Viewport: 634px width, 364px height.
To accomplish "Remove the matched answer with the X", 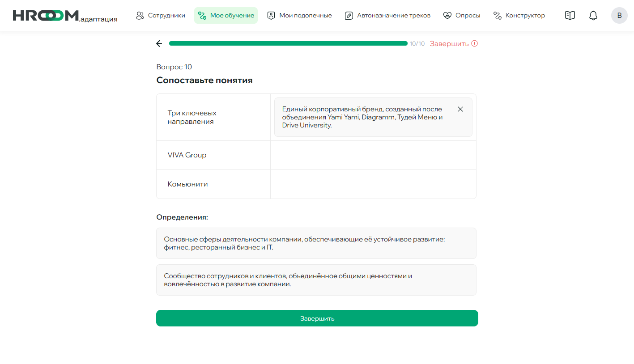I will (x=460, y=109).
